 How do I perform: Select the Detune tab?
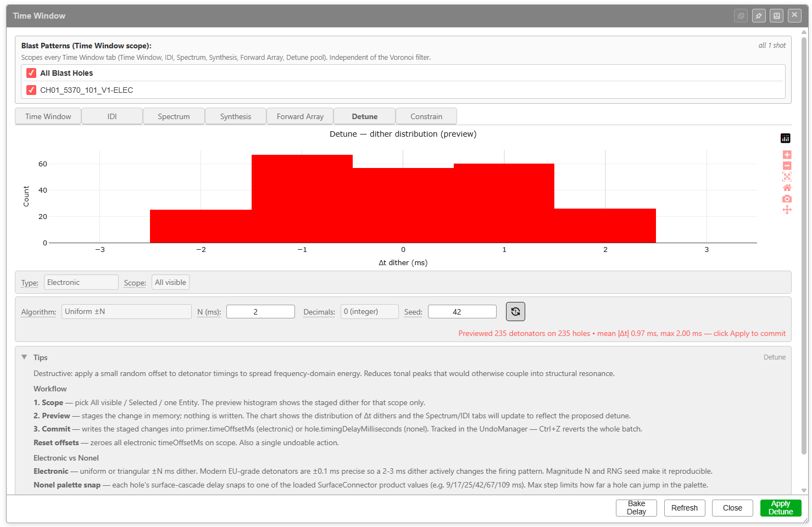point(365,116)
